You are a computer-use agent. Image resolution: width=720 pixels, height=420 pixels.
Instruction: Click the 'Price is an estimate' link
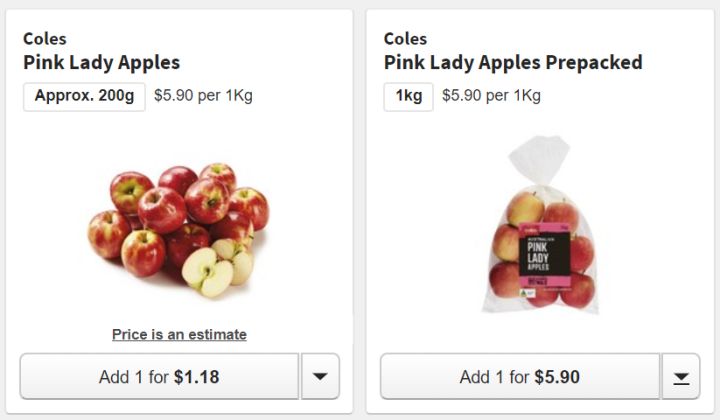click(179, 334)
